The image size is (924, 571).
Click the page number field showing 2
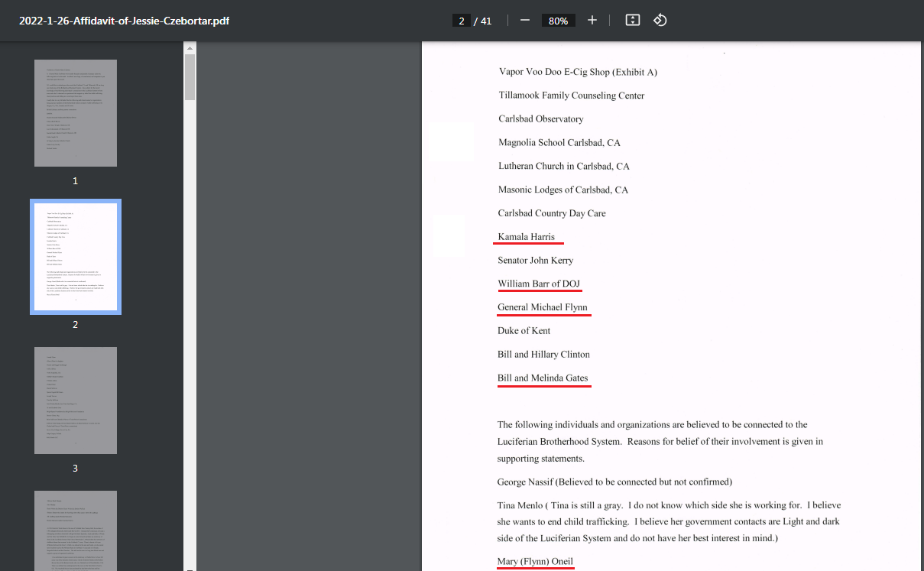click(462, 21)
